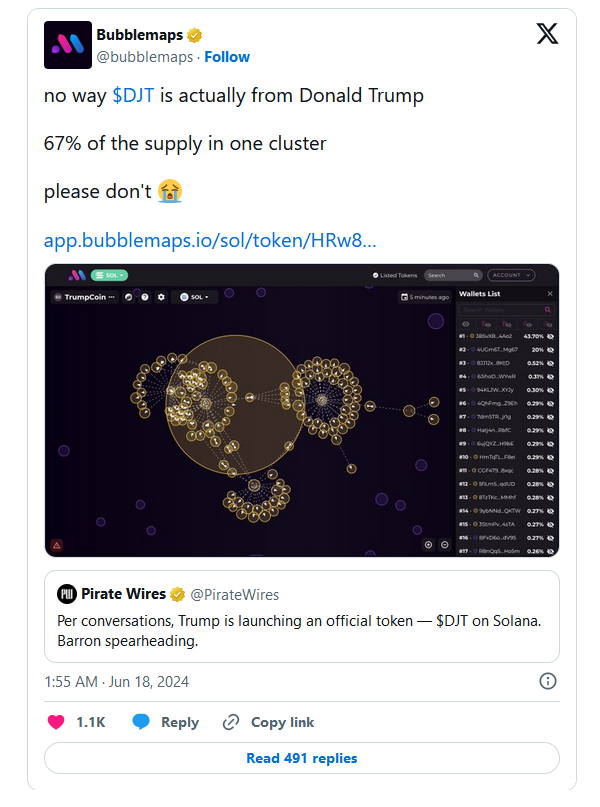Open bubble map settings gear

click(x=161, y=297)
